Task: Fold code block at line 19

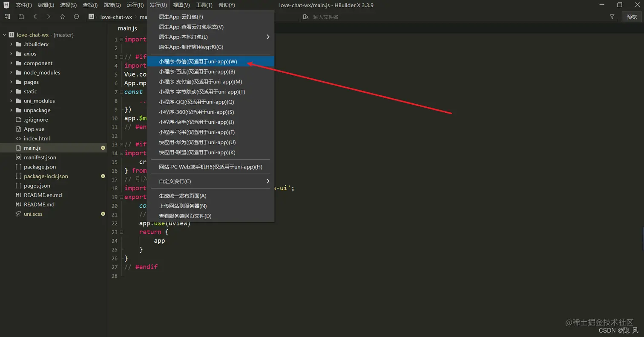Action: click(x=121, y=197)
